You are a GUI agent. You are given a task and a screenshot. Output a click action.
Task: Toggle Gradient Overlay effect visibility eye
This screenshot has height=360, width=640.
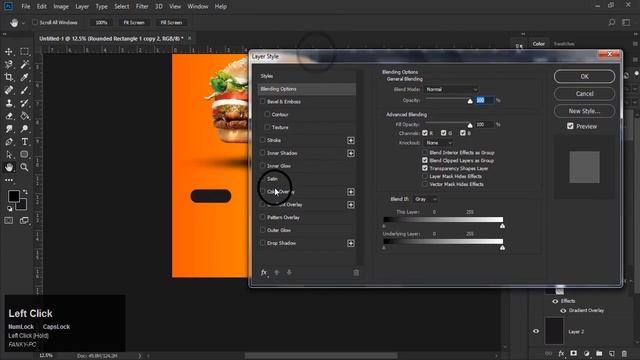point(563,311)
